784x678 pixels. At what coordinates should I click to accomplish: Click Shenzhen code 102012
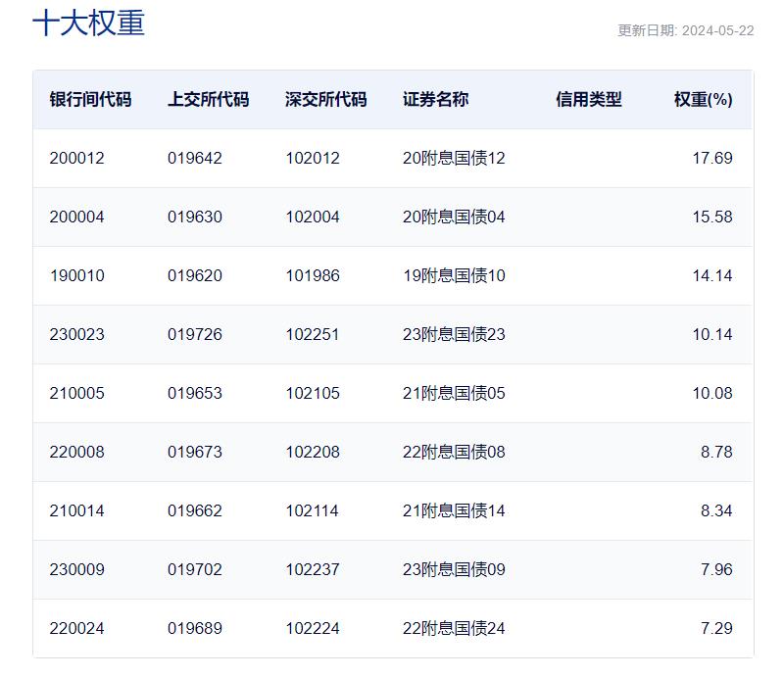tap(313, 158)
